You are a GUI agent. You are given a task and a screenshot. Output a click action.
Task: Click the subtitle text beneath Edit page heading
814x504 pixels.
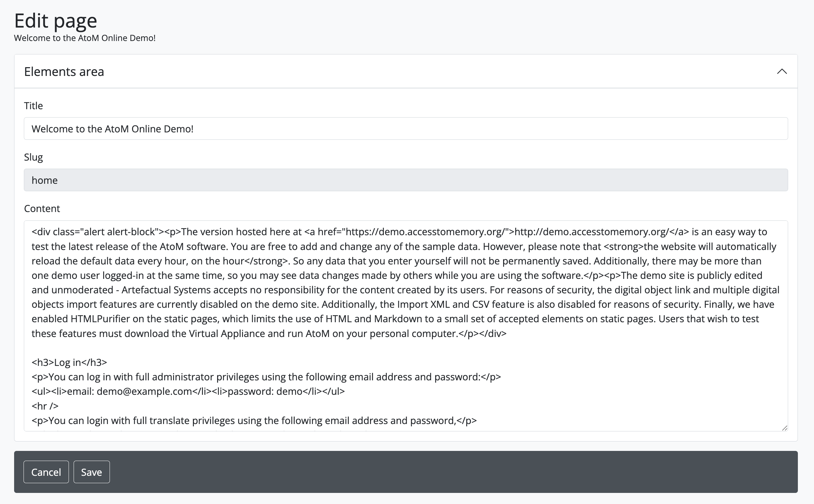85,38
